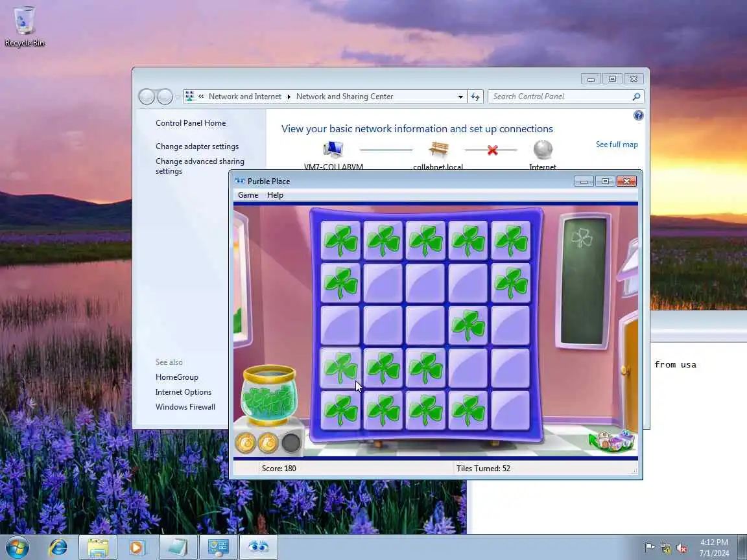The height and width of the screenshot is (560, 747).
Task: Minimize the Purble Place window
Action: (x=584, y=181)
